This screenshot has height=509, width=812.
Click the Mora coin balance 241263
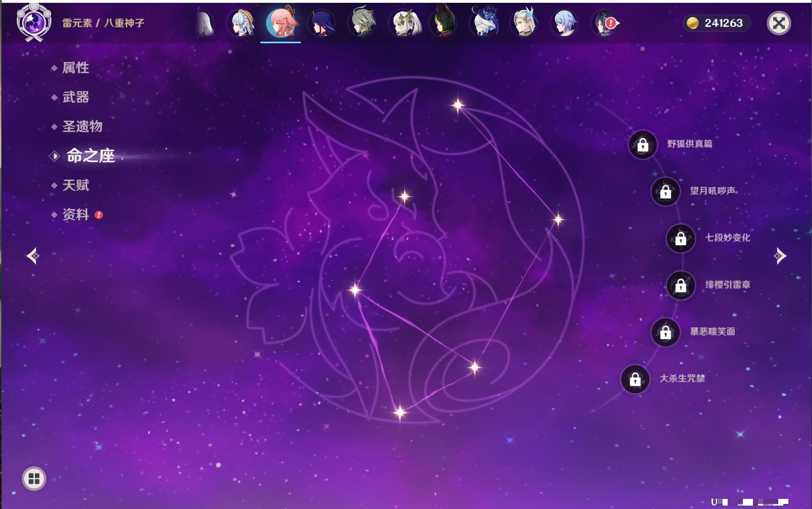coord(716,23)
